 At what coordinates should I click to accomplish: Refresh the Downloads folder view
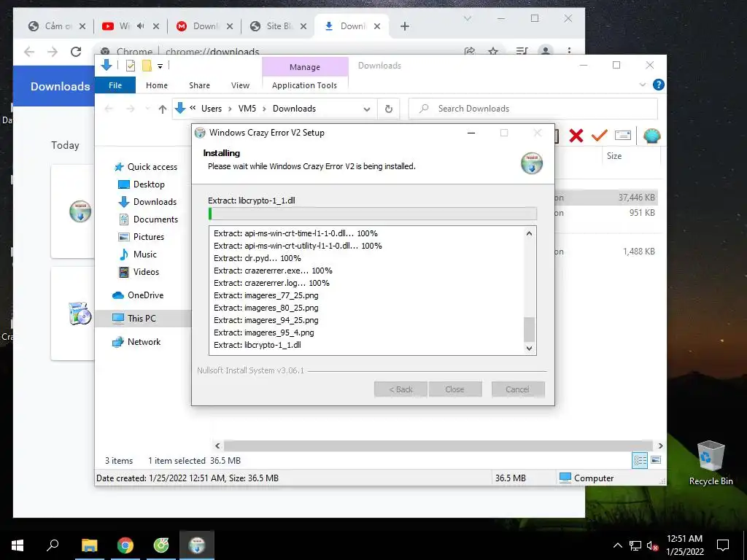click(389, 109)
